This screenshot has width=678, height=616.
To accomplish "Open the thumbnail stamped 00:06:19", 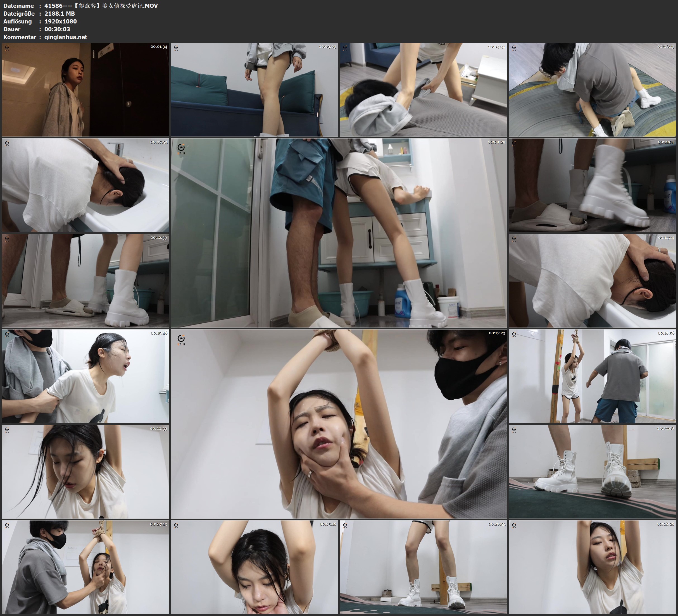I will 593,89.
